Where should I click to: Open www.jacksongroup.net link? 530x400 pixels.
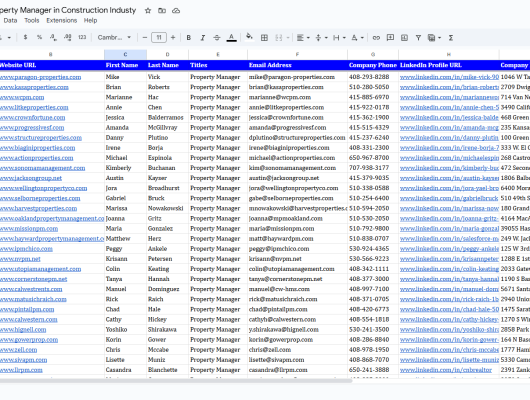tap(31, 178)
